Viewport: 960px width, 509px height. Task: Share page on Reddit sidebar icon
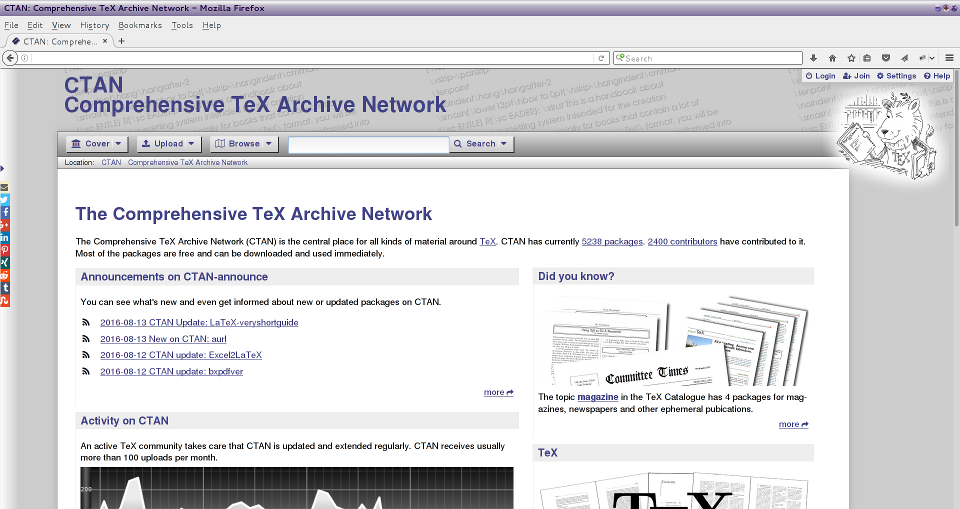tap(4, 275)
